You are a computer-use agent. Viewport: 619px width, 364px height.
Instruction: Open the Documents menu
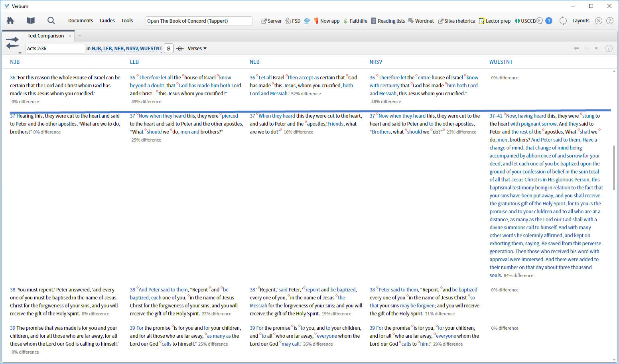(81, 20)
